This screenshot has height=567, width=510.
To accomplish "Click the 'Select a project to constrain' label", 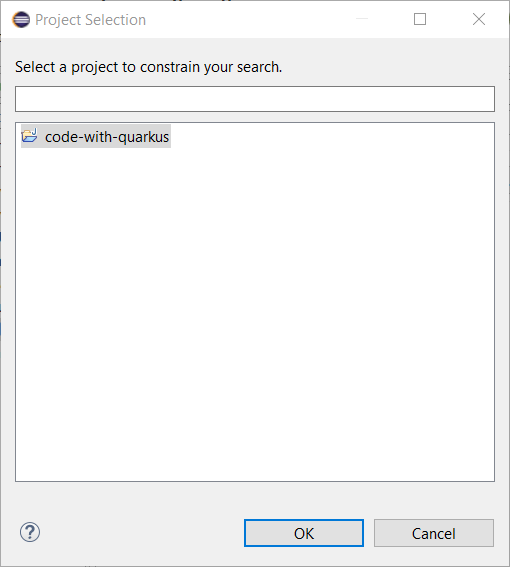I will tap(148, 67).
